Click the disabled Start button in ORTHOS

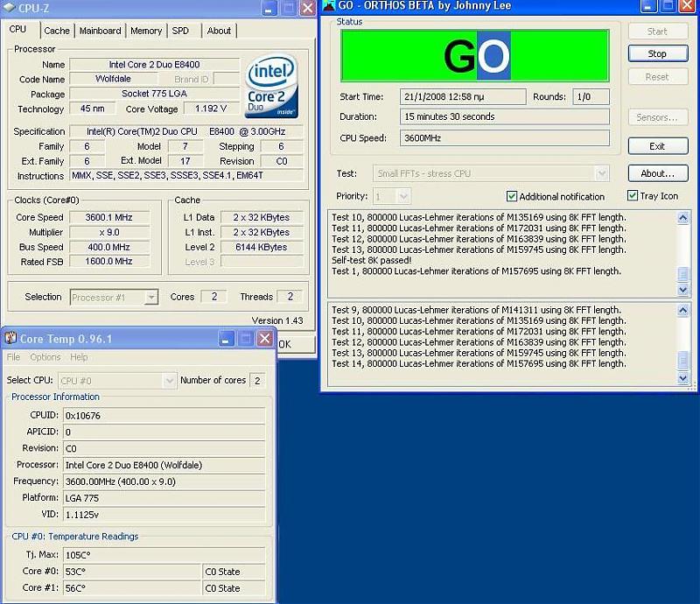click(x=658, y=32)
